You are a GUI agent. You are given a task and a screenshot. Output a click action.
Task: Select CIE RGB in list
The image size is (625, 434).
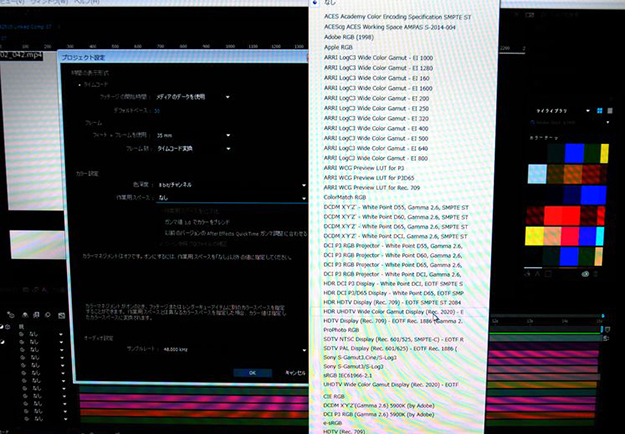pyautogui.click(x=334, y=397)
